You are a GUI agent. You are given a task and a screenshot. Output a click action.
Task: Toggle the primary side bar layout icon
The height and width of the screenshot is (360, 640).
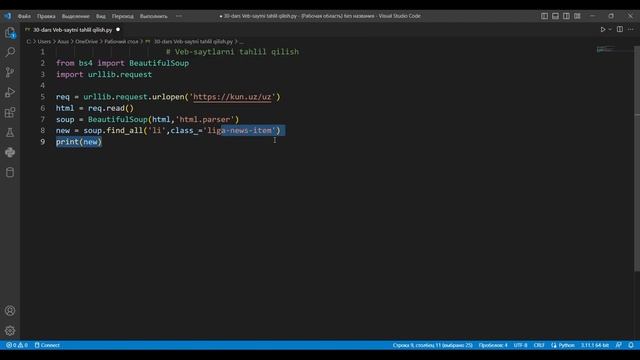(544, 16)
